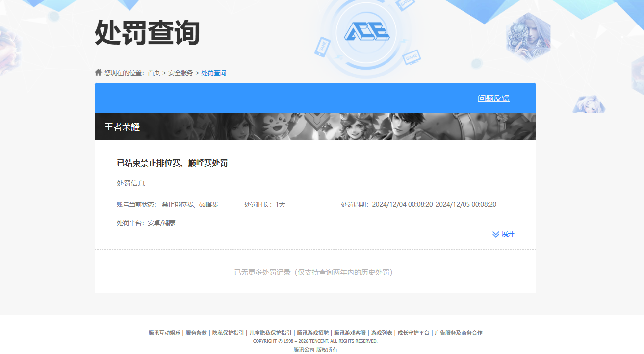Open the 儿童隐私保护指引 footer link
This screenshot has height=354, width=644.
pos(270,333)
